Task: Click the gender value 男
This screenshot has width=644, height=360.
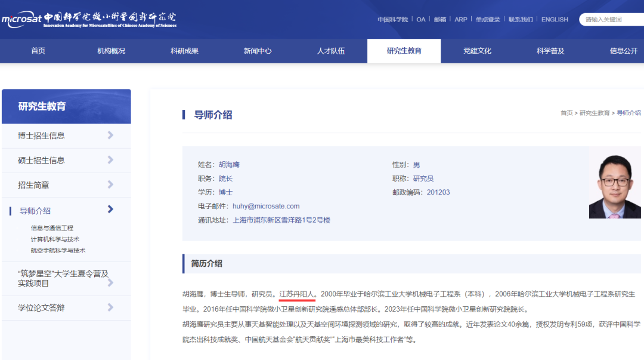Action: (x=416, y=165)
